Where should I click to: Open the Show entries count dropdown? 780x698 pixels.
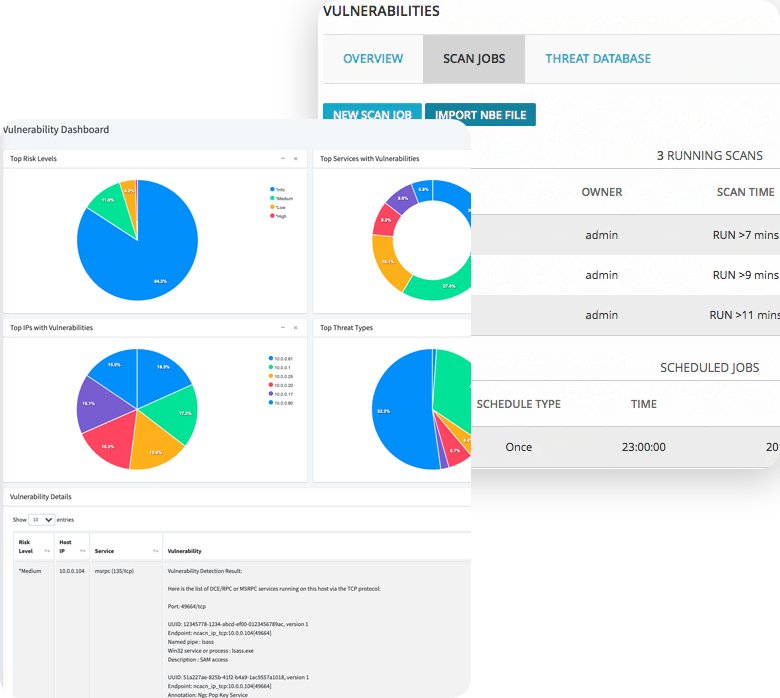(x=41, y=519)
